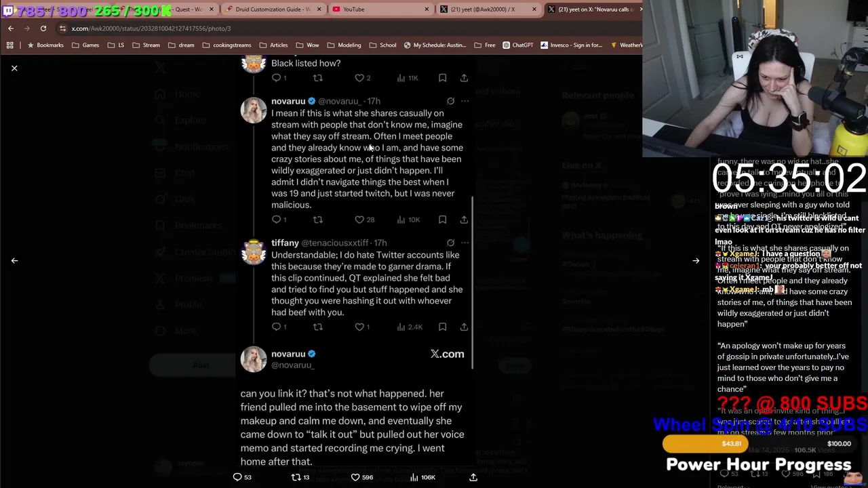The height and width of the screenshot is (488, 868).
Task: Click the @tenaciousxxtiff handle link
Action: tap(335, 243)
